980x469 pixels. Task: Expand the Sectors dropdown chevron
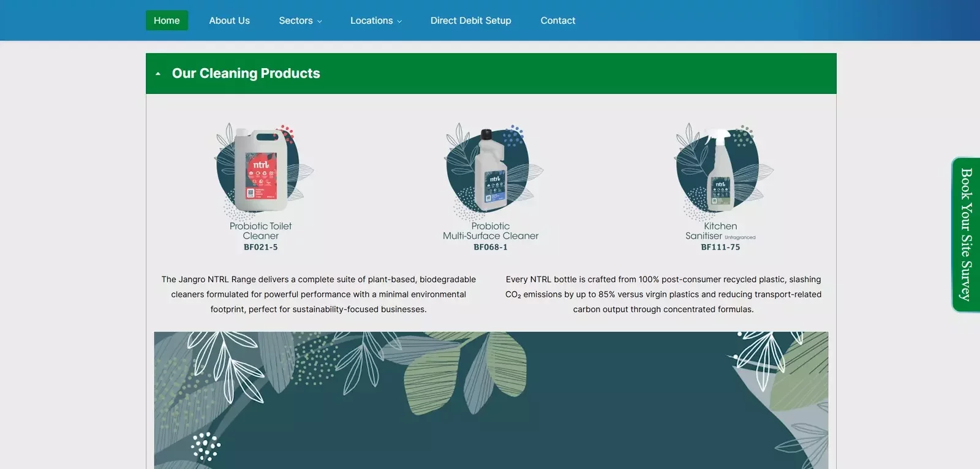(319, 21)
